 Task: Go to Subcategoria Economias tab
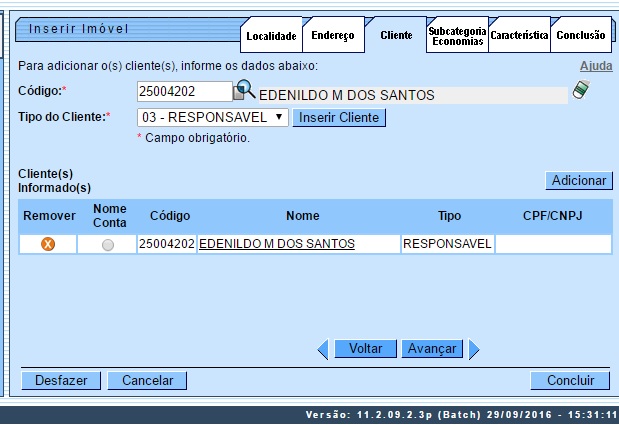click(x=457, y=36)
